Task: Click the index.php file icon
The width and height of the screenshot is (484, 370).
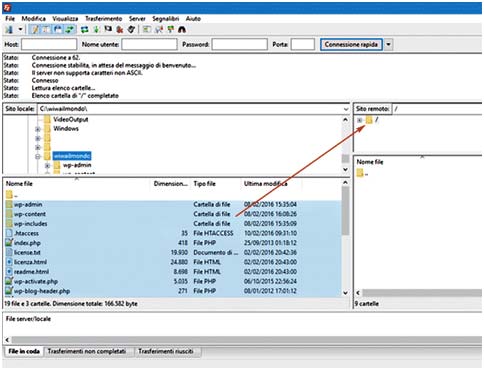Action: pyautogui.click(x=9, y=243)
